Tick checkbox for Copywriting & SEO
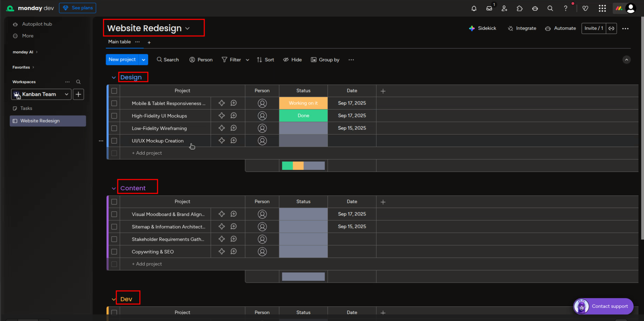This screenshot has height=321, width=644. [114, 252]
